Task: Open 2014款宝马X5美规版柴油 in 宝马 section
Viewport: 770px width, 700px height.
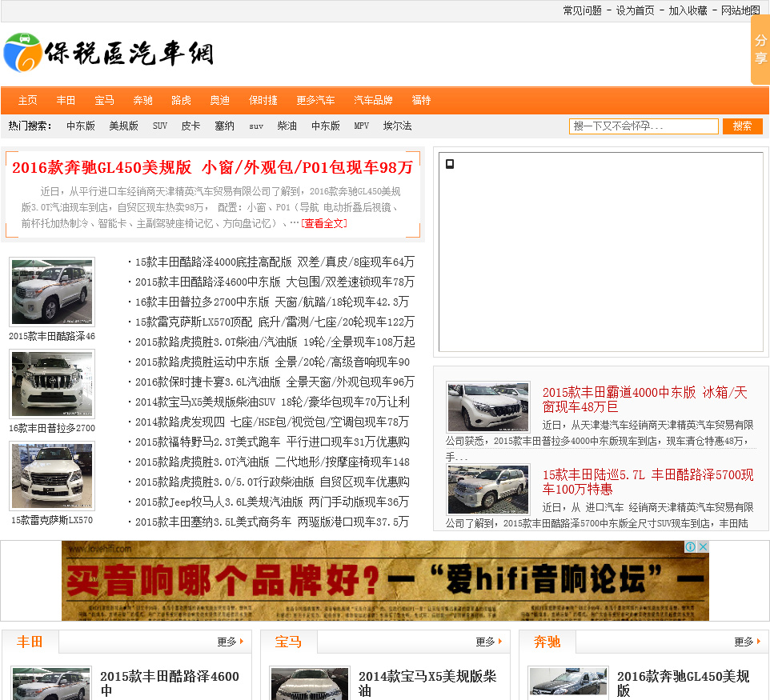Action: click(427, 683)
